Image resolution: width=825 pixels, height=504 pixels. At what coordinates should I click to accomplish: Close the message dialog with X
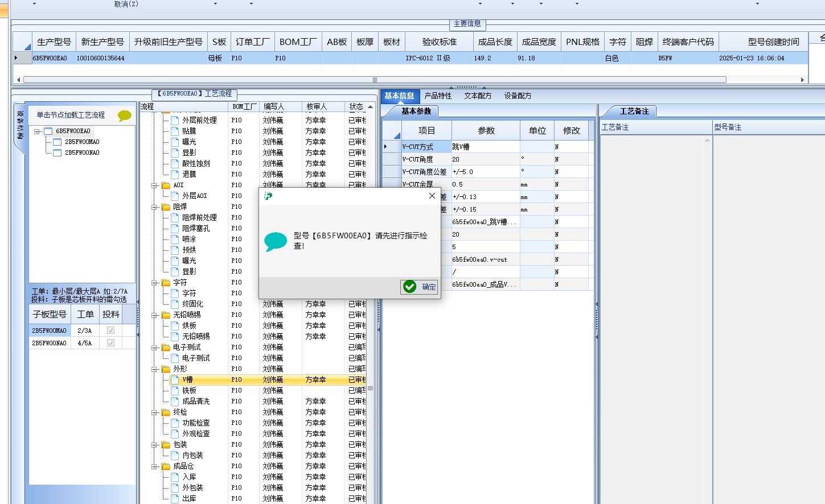pyautogui.click(x=432, y=196)
